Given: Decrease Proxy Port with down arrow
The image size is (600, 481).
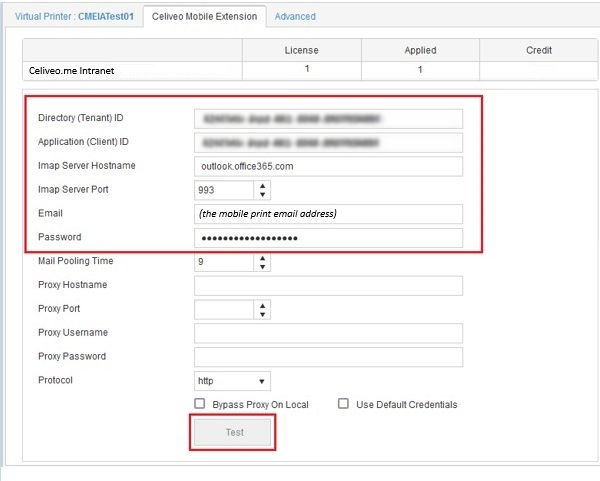Looking at the screenshot, I should coord(262,314).
